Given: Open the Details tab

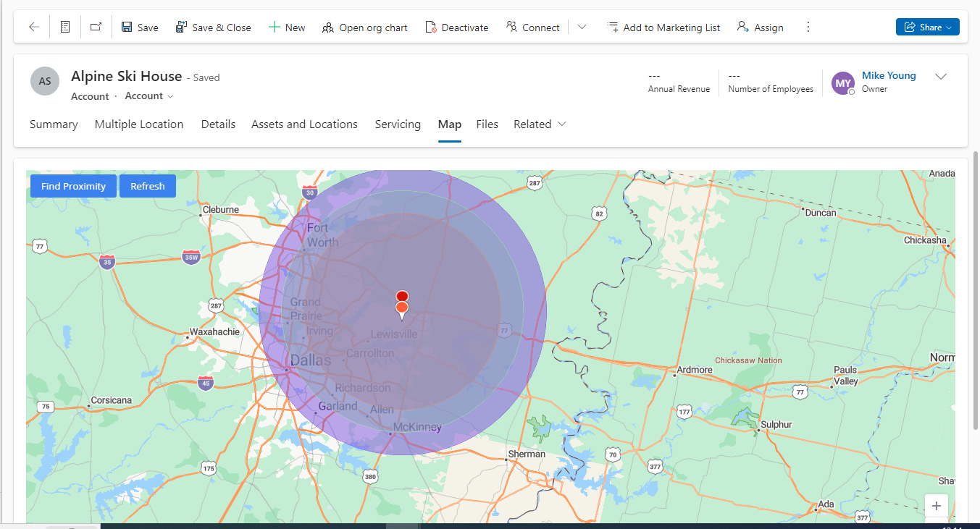Looking at the screenshot, I should (218, 124).
